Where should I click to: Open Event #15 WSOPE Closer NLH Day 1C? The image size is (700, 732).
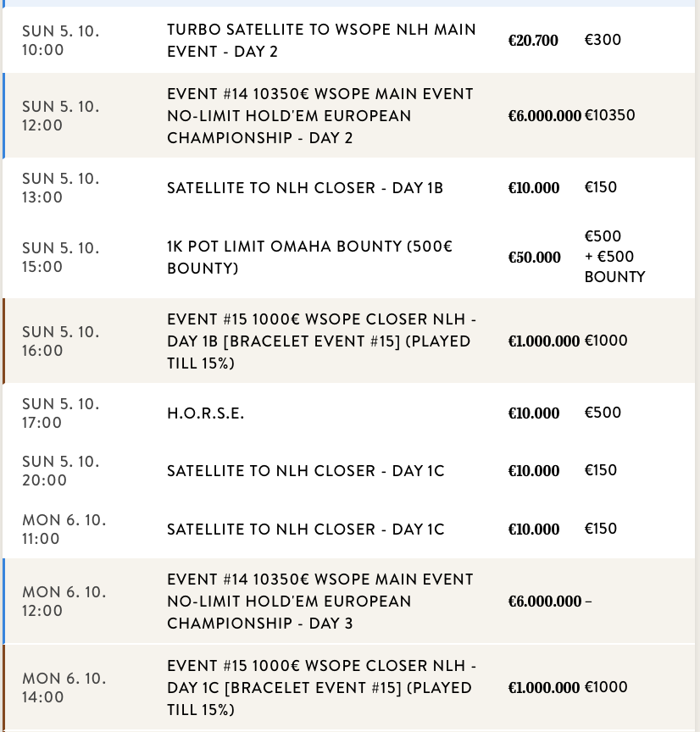[321, 687]
